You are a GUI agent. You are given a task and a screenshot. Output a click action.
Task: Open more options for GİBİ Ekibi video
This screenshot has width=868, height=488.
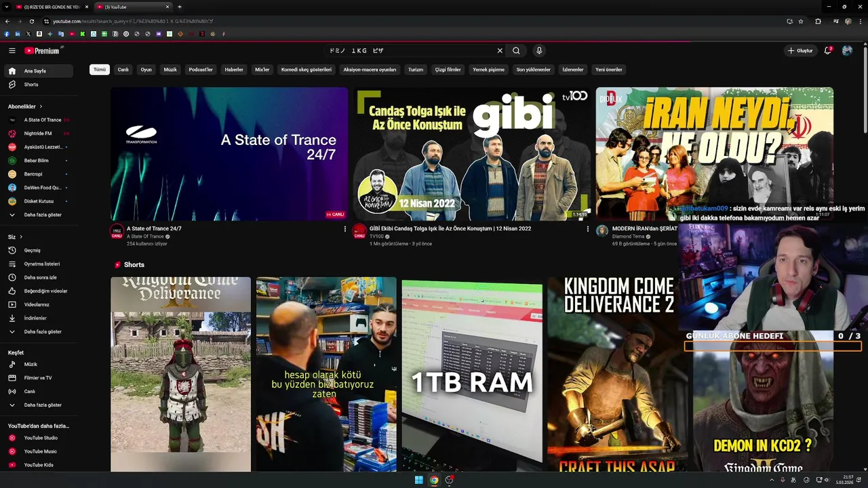587,229
